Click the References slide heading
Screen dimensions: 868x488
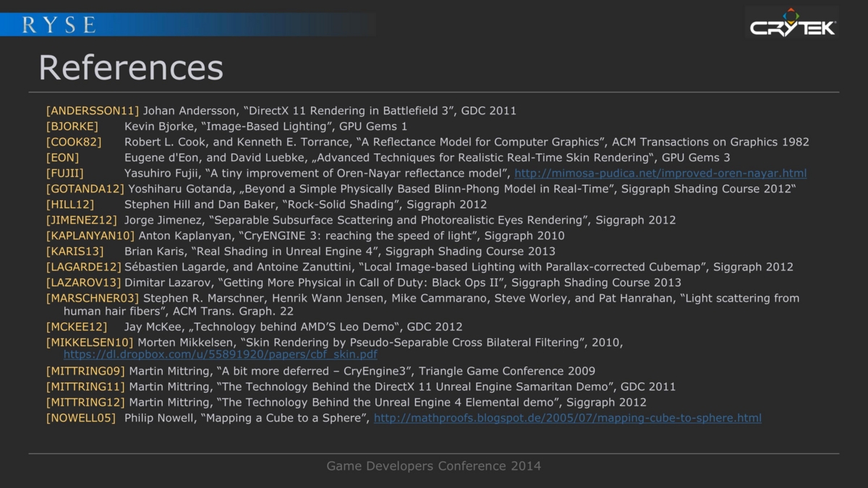(x=131, y=68)
